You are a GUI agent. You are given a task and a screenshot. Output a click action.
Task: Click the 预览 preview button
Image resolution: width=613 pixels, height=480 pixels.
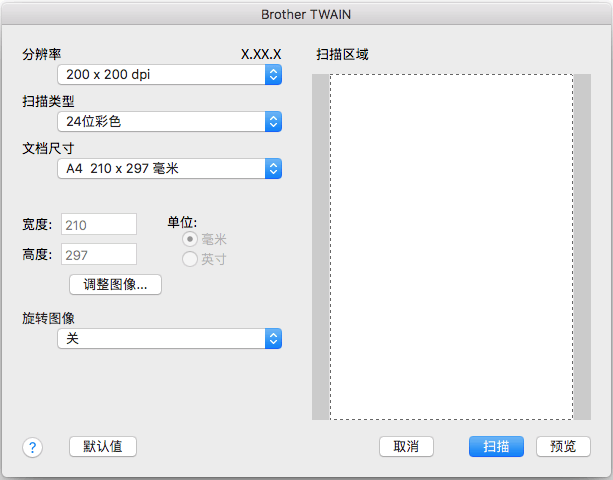pos(563,446)
